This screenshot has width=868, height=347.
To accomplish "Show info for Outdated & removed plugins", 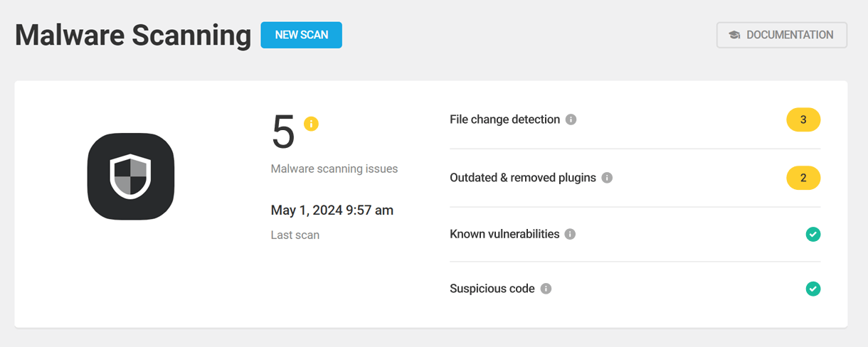I will point(607,178).
